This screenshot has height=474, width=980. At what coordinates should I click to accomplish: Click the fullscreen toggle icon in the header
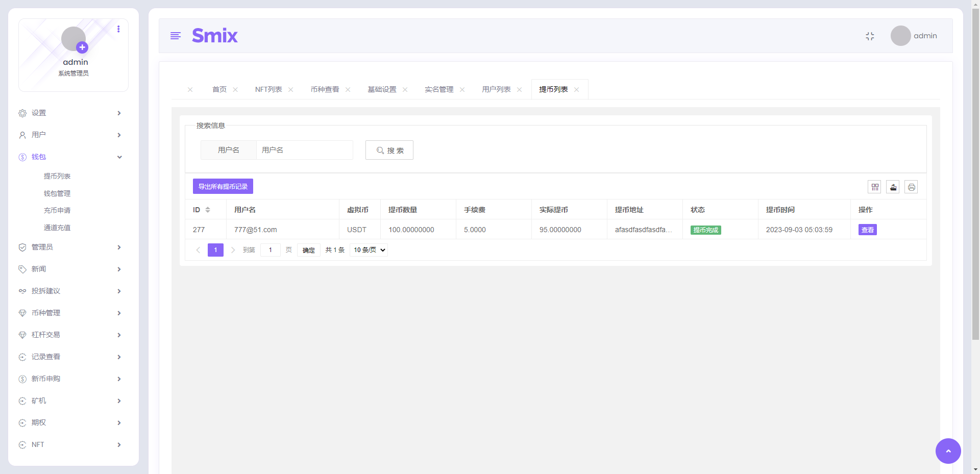(870, 36)
